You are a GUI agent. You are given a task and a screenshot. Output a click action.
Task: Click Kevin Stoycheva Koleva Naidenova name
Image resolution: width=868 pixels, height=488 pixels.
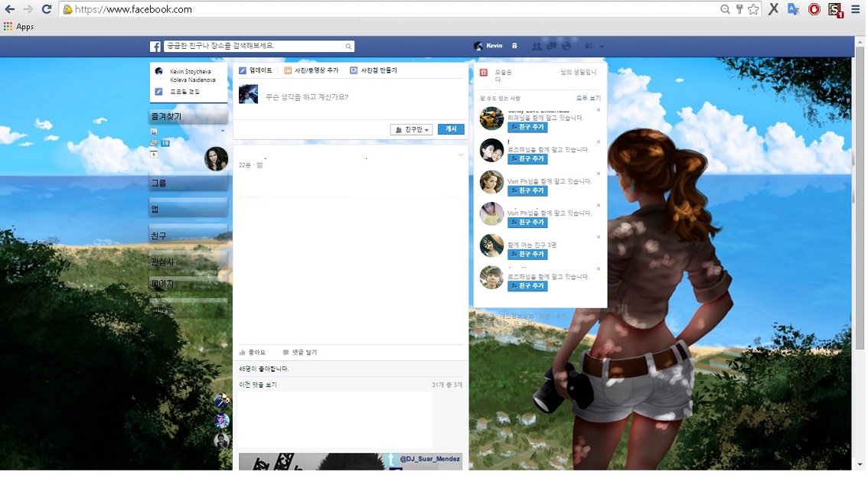coord(193,76)
